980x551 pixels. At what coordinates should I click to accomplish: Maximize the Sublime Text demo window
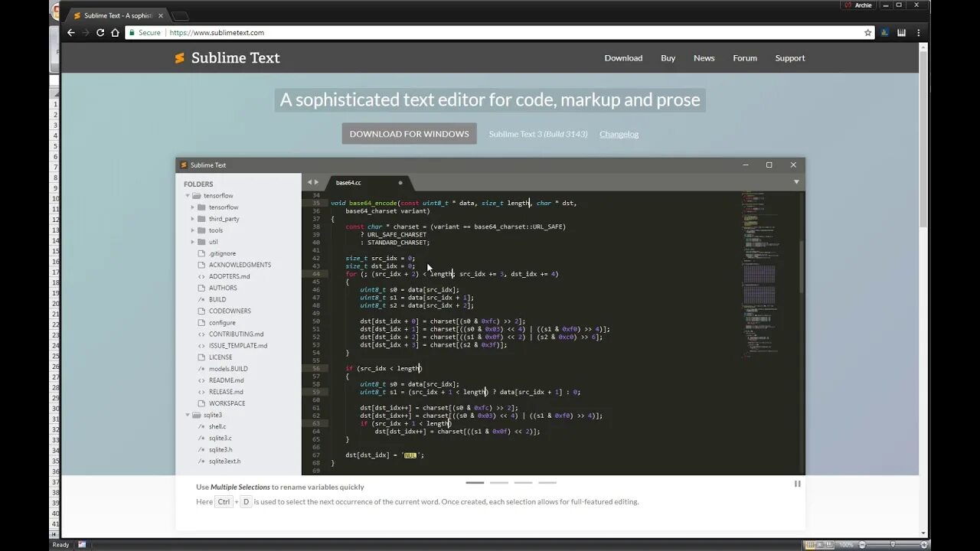pos(769,165)
